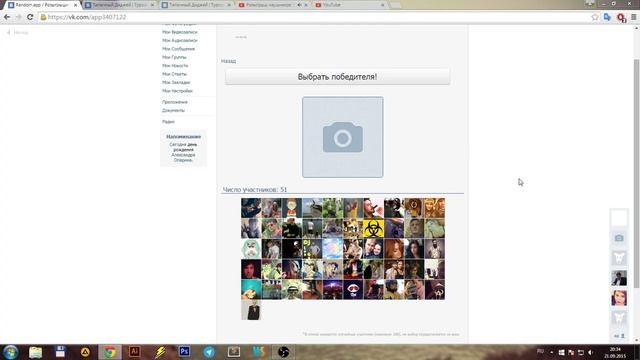Open 'Мои Видеозаписи' in left menu
The width and height of the screenshot is (640, 360).
point(180,32)
